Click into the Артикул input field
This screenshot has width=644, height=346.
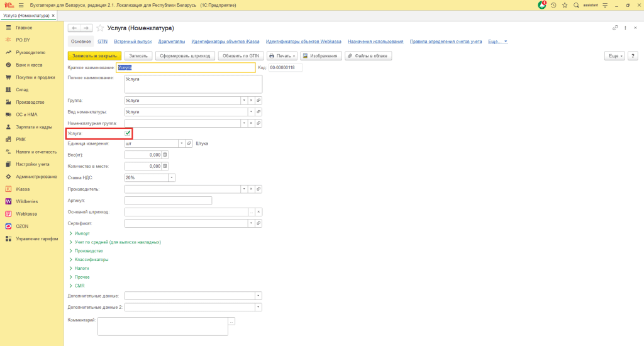tap(168, 201)
